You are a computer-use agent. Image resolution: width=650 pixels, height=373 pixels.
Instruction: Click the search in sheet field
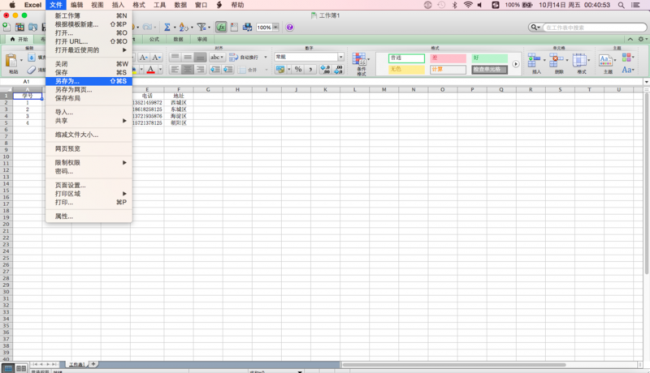coord(594,27)
